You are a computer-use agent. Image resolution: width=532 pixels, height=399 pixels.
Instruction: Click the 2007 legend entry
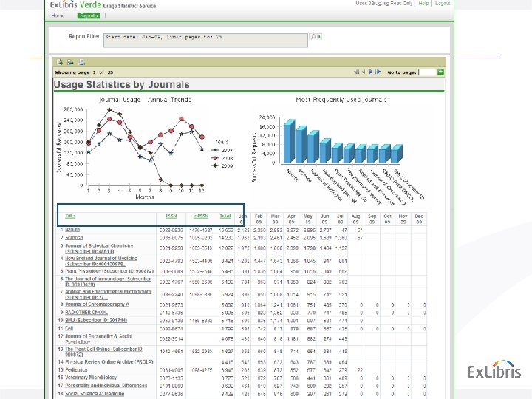coord(222,150)
